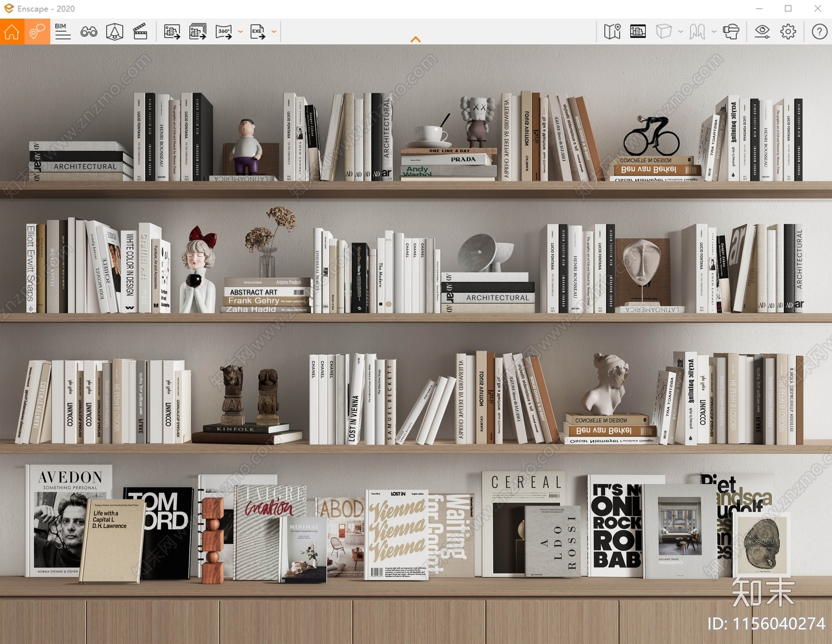The image size is (832, 644).
Task: Click the Enscape logo in title bar
Action: click(x=9, y=8)
